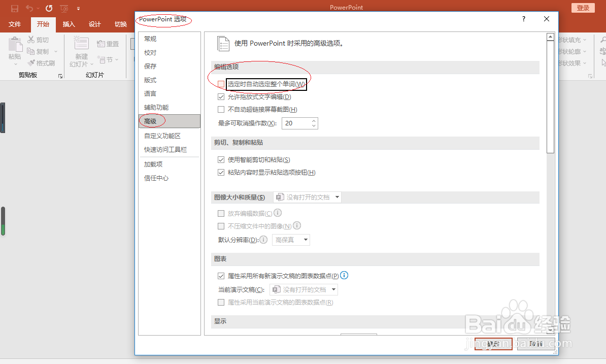Toggle 属性采用所有新演示文稿的图表数据点 checkbox

[x=221, y=276]
